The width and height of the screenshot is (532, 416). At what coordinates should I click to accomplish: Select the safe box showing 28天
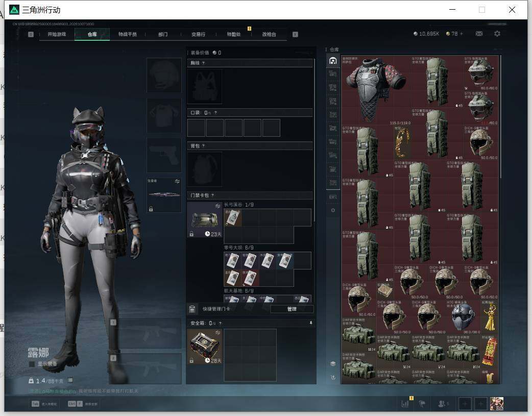pyautogui.click(x=205, y=347)
